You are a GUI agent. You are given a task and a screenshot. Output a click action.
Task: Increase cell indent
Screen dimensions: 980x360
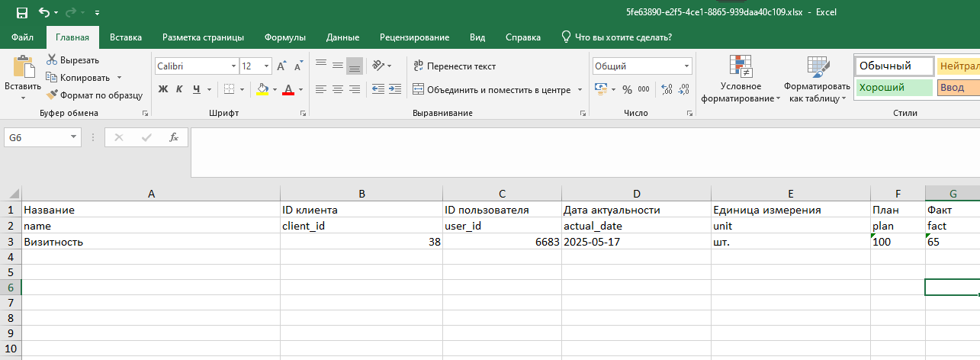395,89
